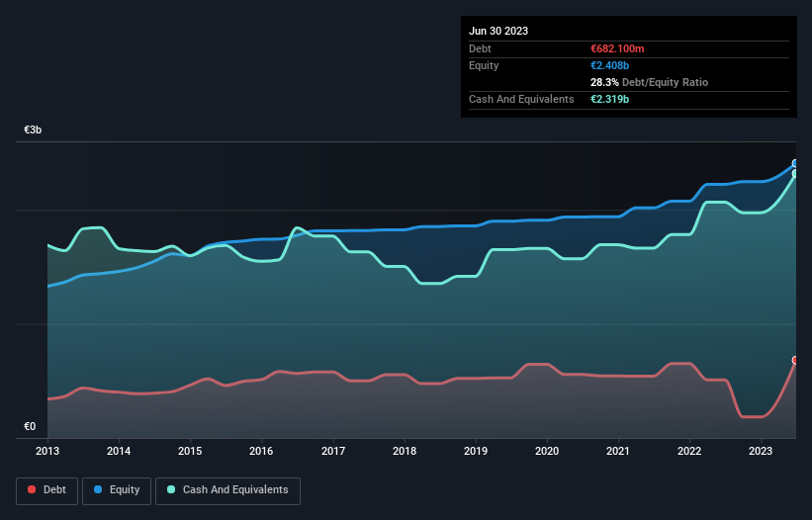
Task: Click the 2019 x-axis label
Action: coord(476,451)
